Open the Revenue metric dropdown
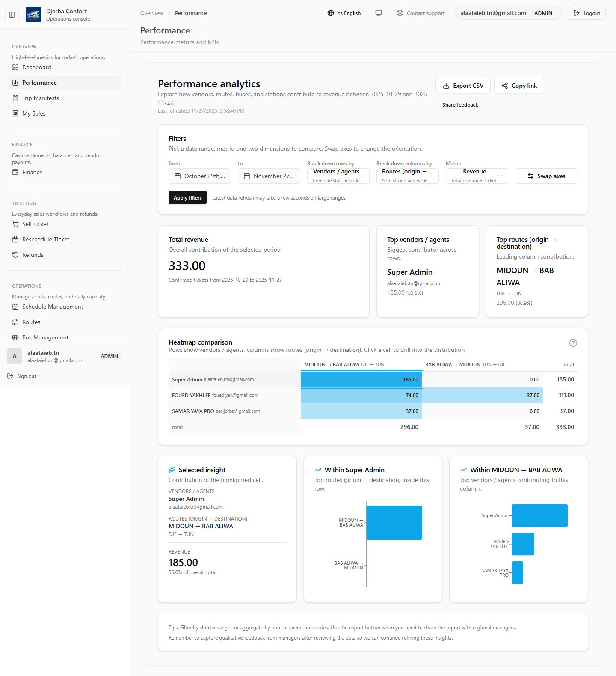616x676 pixels. point(477,176)
